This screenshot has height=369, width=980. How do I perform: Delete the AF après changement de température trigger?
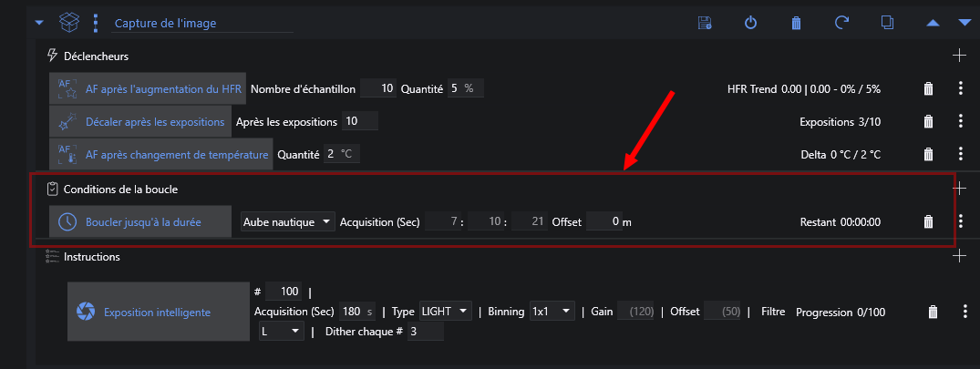coord(928,154)
